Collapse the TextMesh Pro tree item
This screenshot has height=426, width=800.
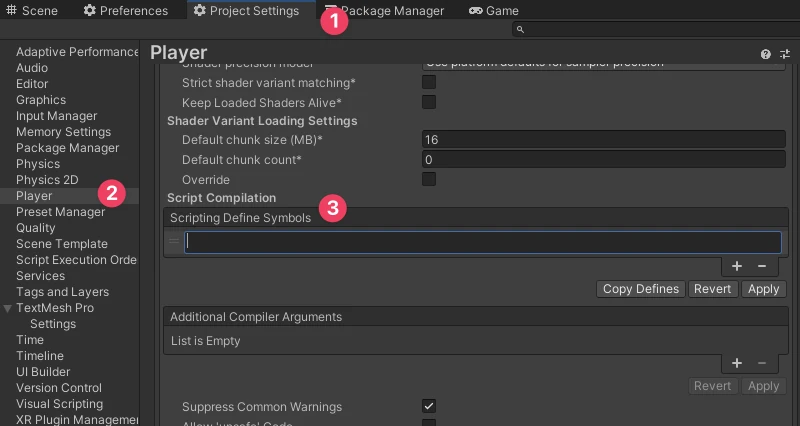(8, 308)
